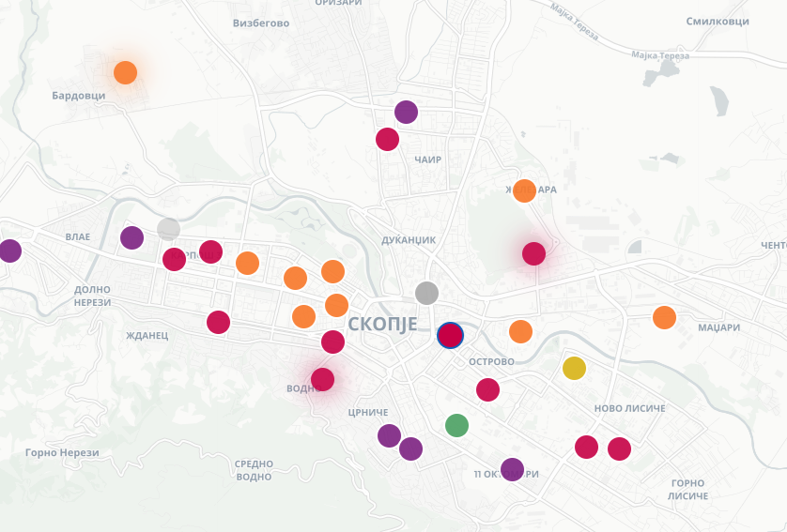Viewport: 787px width, 532px height.
Task: Open the purple marker at the left map edge
Action: [x=9, y=251]
